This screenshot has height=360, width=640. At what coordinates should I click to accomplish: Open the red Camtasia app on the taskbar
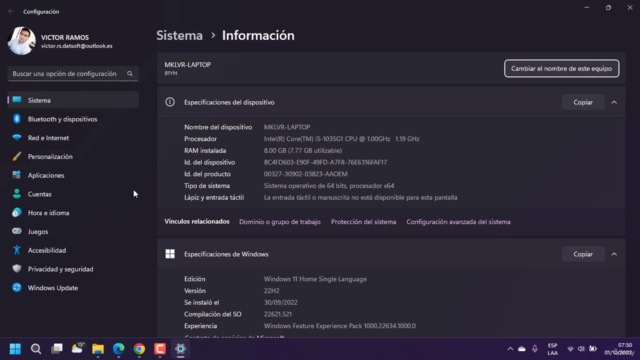(x=160, y=349)
